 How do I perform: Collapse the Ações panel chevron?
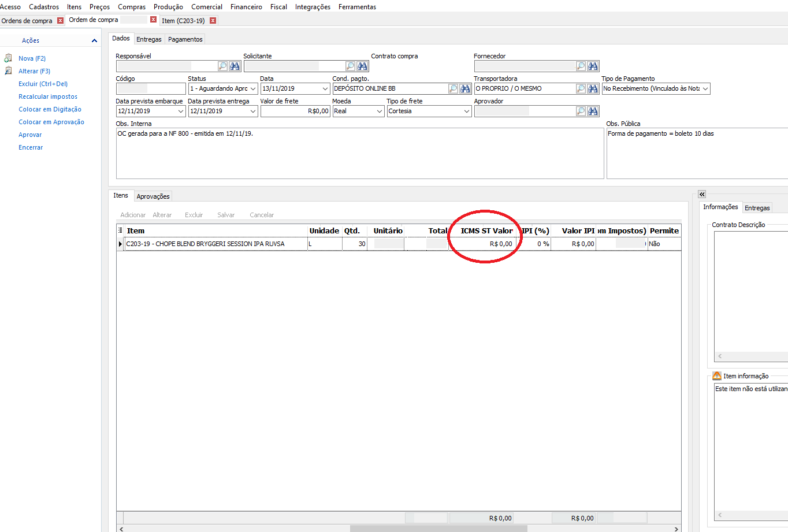tap(94, 40)
